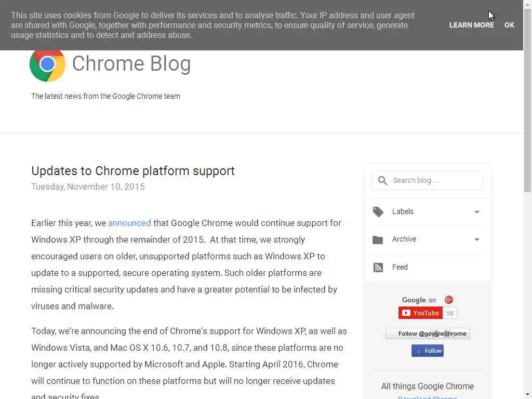The height and width of the screenshot is (399, 532).
Task: Click the page vertical scrollbar thumb
Action: coord(528,100)
